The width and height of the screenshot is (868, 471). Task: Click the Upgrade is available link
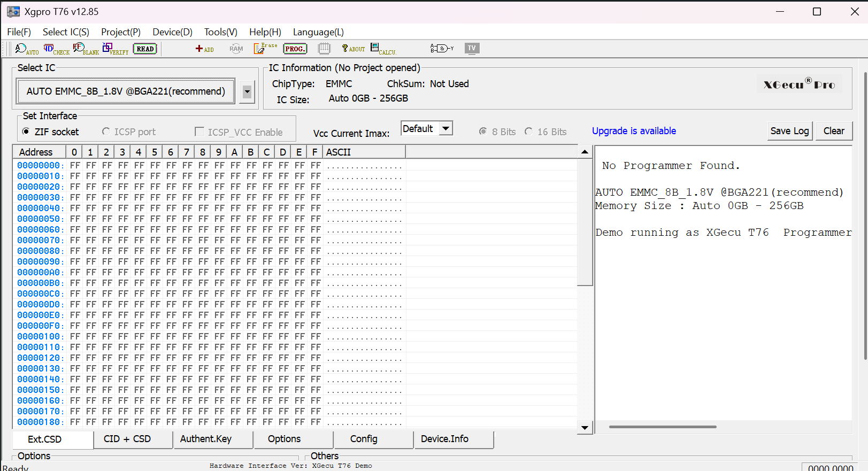634,131
